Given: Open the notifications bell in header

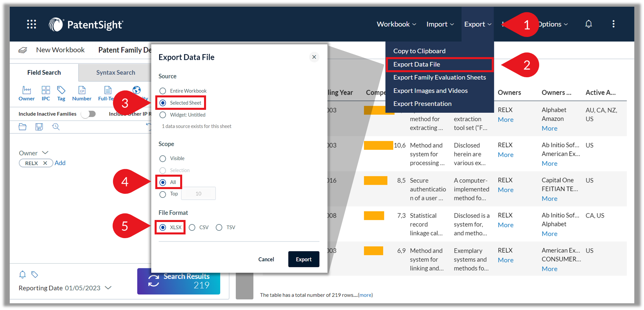Looking at the screenshot, I should click(589, 24).
